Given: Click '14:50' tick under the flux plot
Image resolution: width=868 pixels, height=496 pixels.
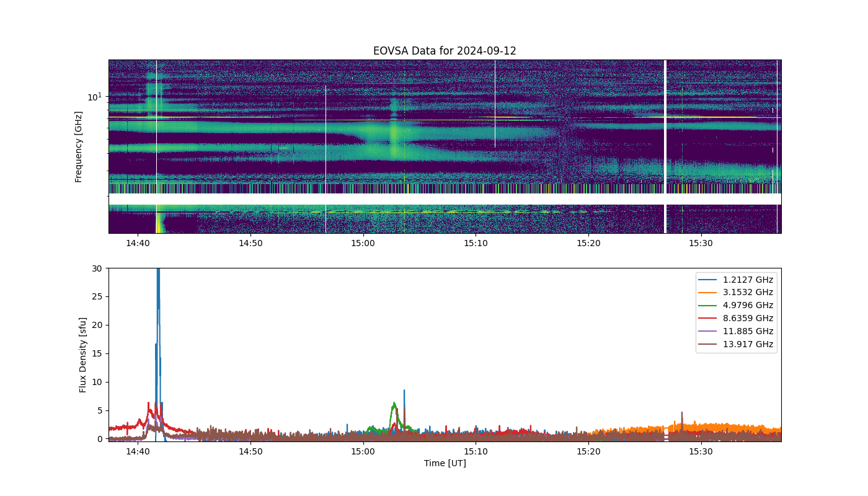Looking at the screenshot, I should coord(250,452).
